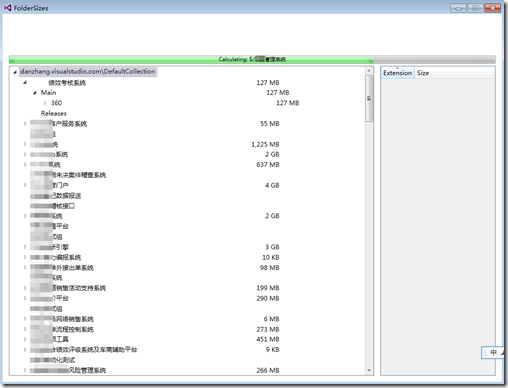The width and height of the screenshot is (508, 388).
Task: Click the tree scrollbar down arrow
Action: tap(369, 370)
